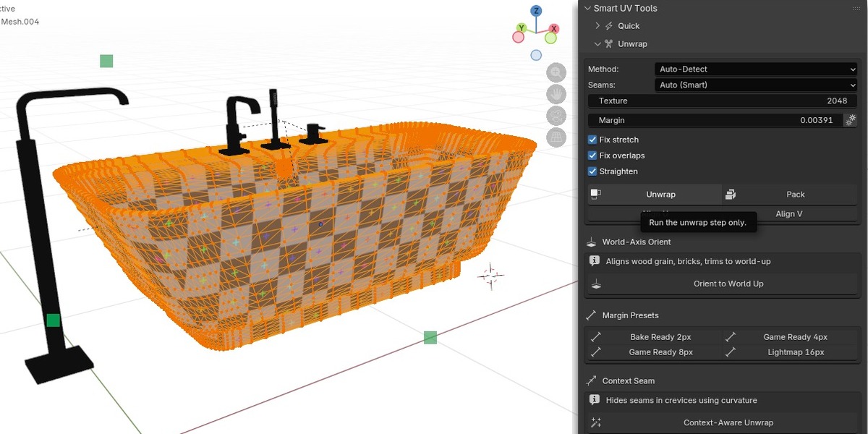Image resolution: width=868 pixels, height=434 pixels.
Task: Adjust the Margin value slider
Action: point(715,120)
